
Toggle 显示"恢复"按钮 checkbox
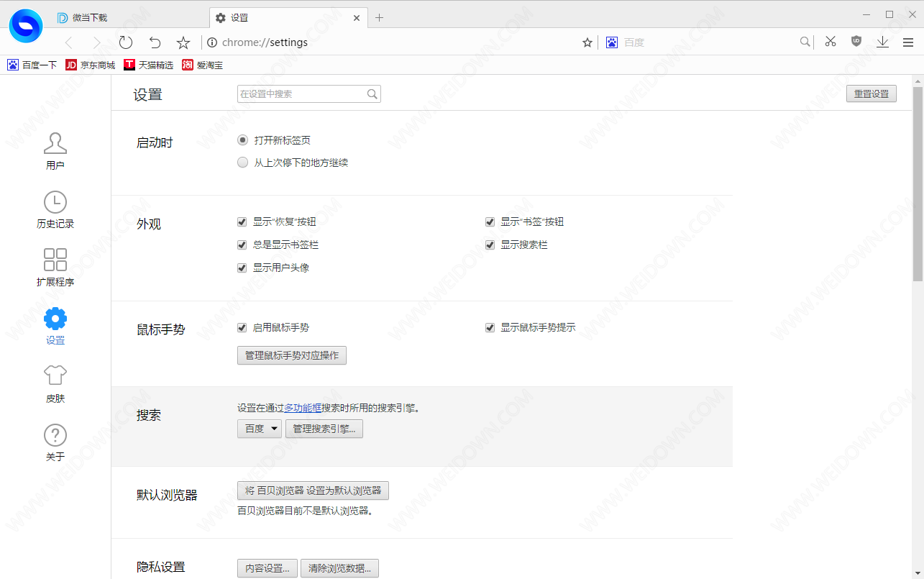[242, 222]
